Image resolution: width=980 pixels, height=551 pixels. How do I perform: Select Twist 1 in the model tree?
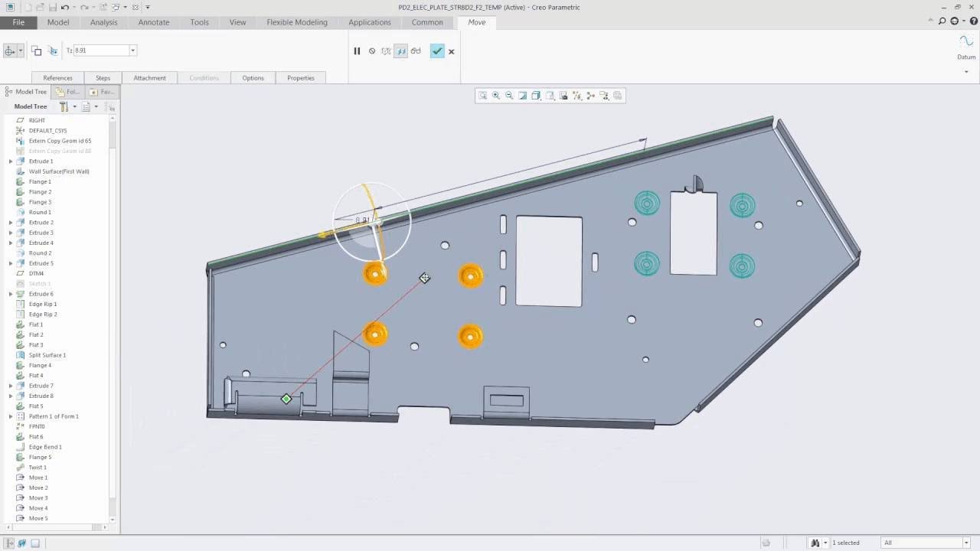click(x=38, y=467)
